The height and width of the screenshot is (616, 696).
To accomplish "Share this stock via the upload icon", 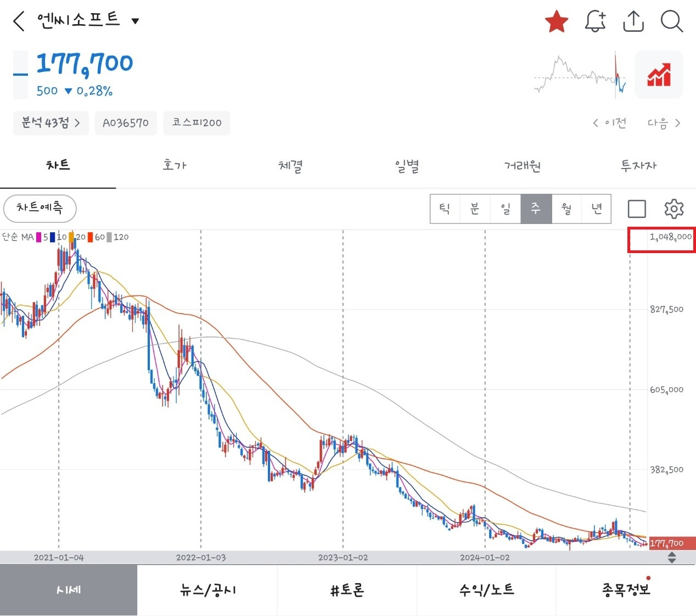I will (x=633, y=21).
